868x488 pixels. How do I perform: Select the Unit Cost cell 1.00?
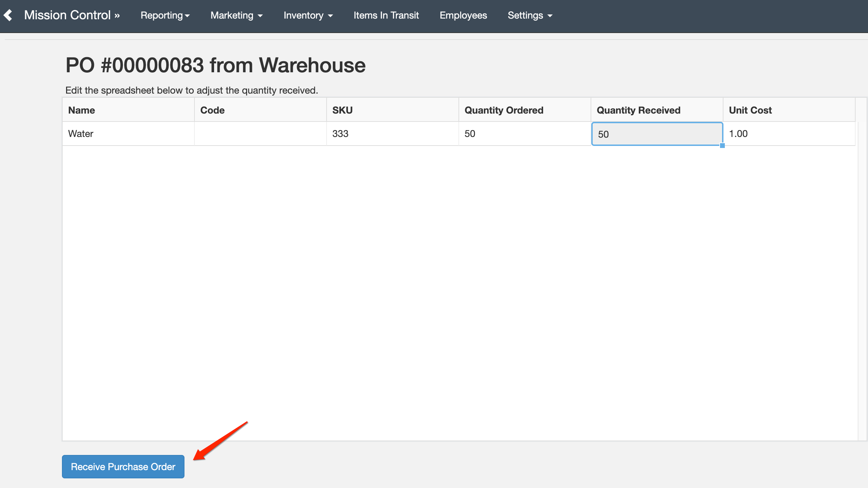(789, 134)
